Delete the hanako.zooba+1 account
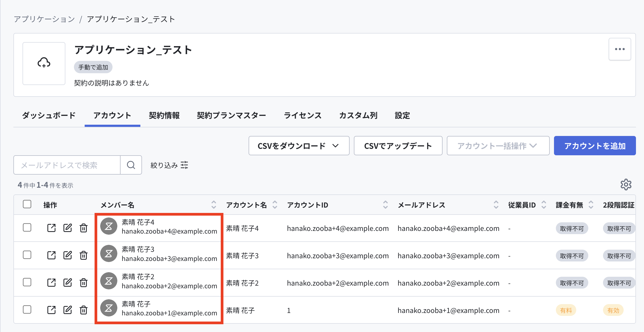 point(84,310)
